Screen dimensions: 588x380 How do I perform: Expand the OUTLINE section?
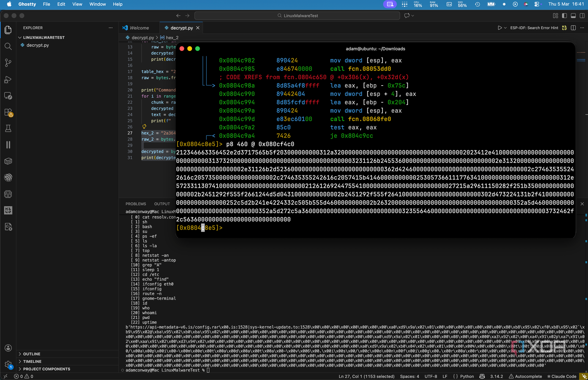tap(31, 354)
